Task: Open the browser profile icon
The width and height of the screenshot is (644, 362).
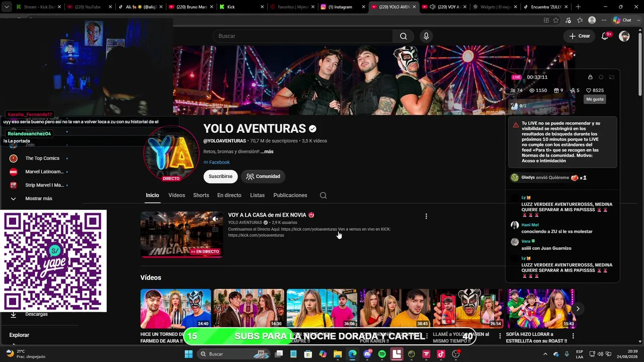Action: click(x=592, y=20)
